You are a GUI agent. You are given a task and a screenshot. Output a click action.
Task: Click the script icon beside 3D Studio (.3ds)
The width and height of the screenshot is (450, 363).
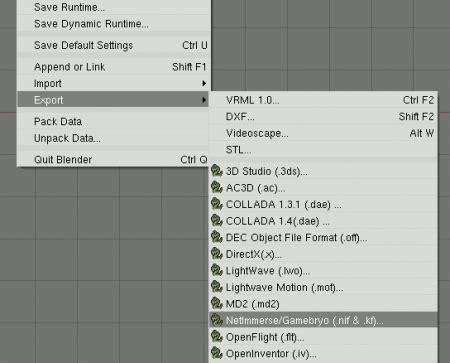[217, 171]
